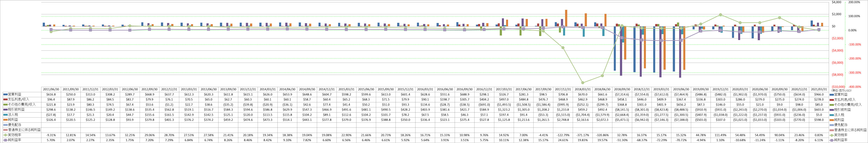Screen dimensions: 868x143
Task: Click tall orange net income bar for 2017/12/31
Action: pos(566,18)
